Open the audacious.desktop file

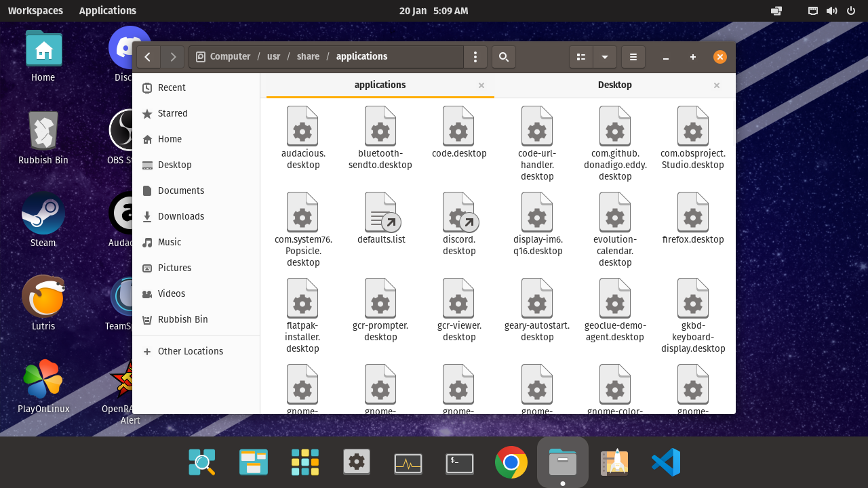pos(303,138)
